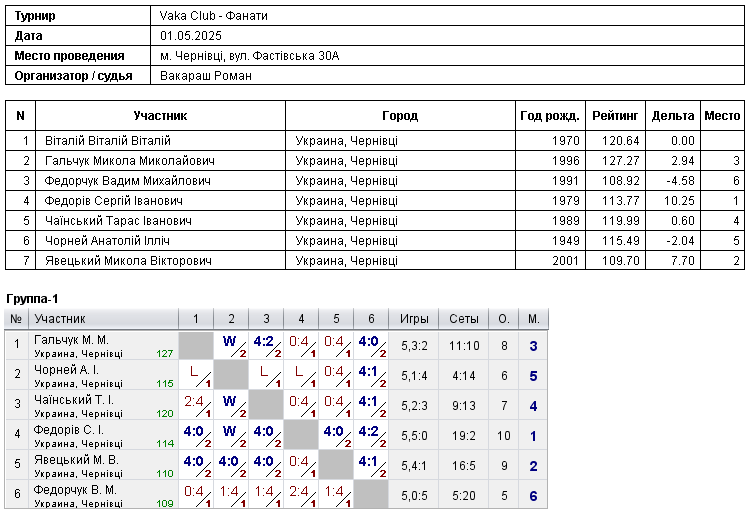Screen dimensions: 750x514
Task: Click the 'Город' column header
Action: click(x=400, y=116)
